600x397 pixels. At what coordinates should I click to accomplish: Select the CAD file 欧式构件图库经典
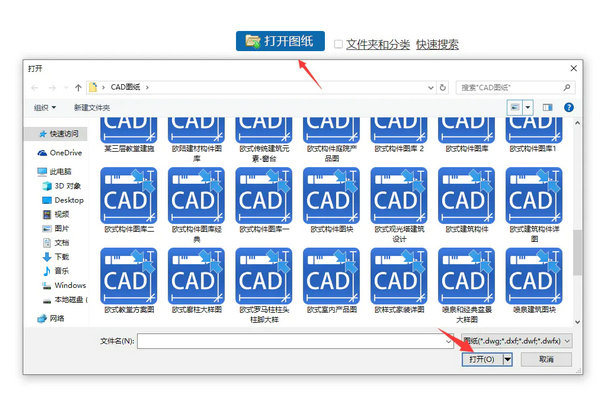coord(196,205)
